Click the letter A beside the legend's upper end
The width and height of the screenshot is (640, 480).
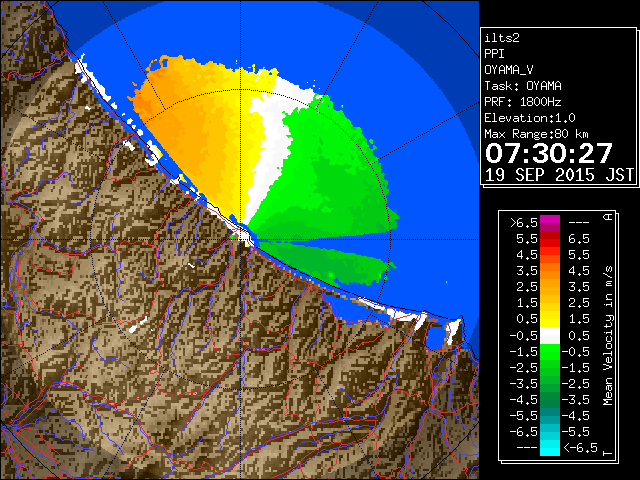click(x=608, y=217)
